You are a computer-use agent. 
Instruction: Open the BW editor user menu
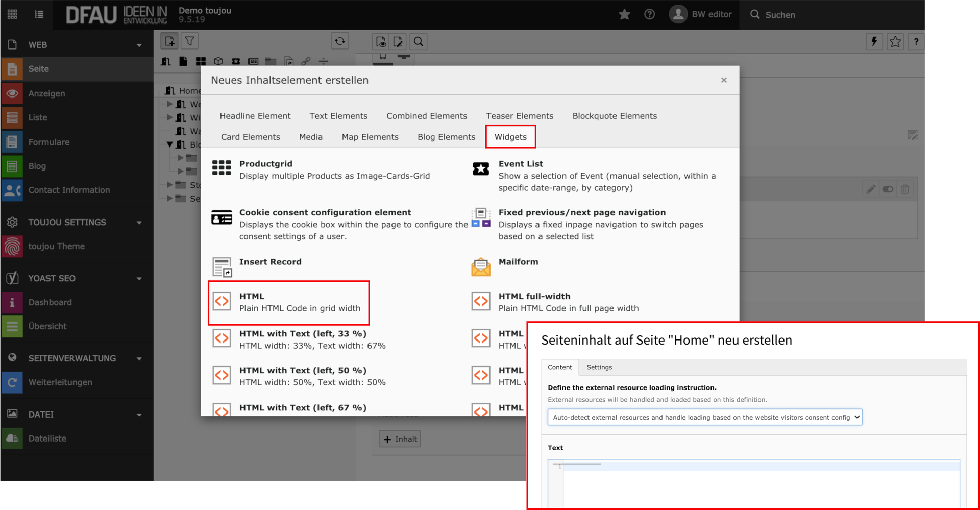701,15
